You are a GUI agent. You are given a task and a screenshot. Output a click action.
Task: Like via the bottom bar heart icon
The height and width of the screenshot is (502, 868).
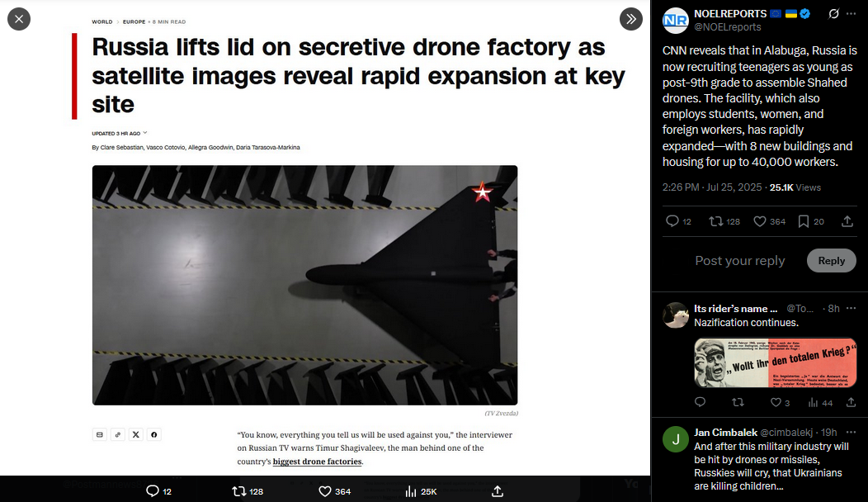334,491
